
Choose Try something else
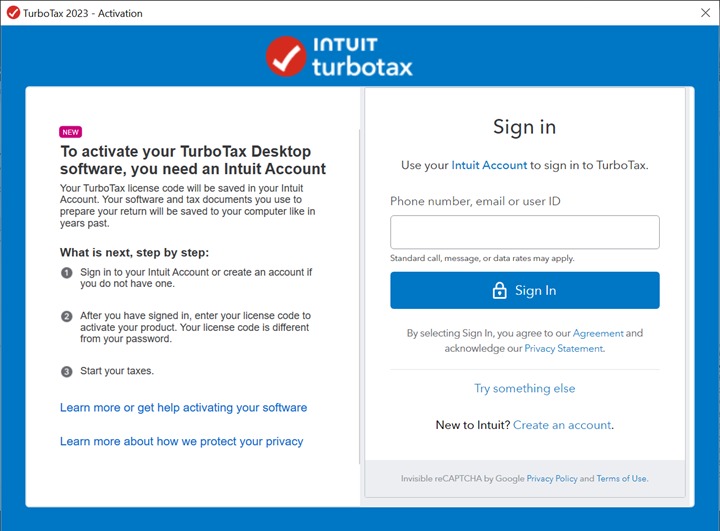coord(524,388)
